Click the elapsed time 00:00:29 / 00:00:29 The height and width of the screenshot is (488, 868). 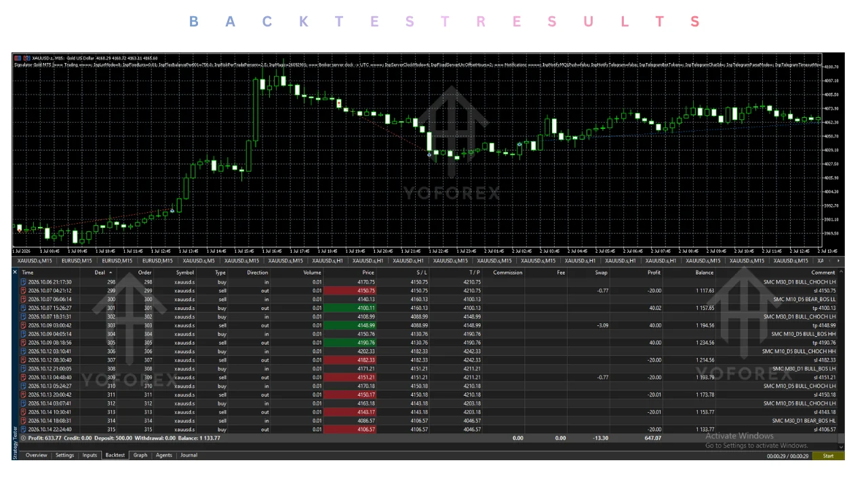787,456
